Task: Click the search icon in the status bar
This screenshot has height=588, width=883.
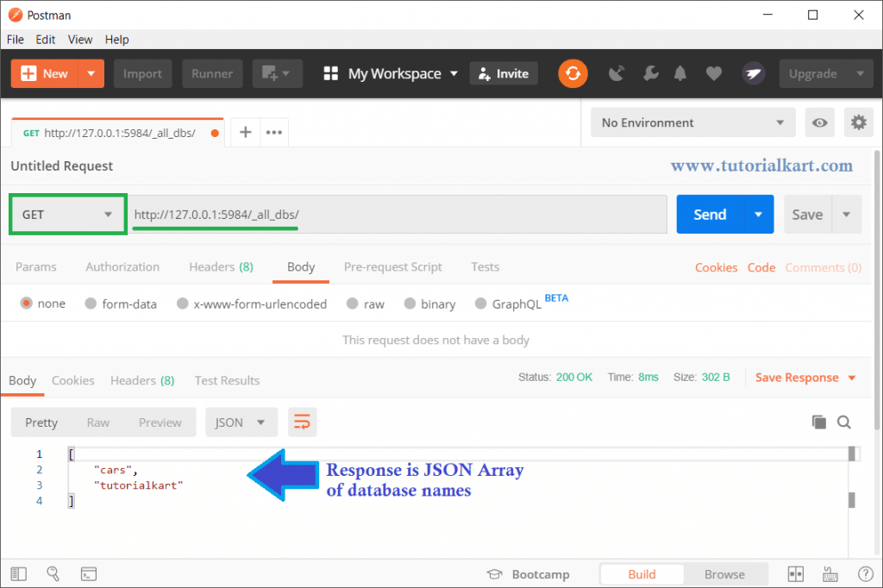Action: point(53,573)
